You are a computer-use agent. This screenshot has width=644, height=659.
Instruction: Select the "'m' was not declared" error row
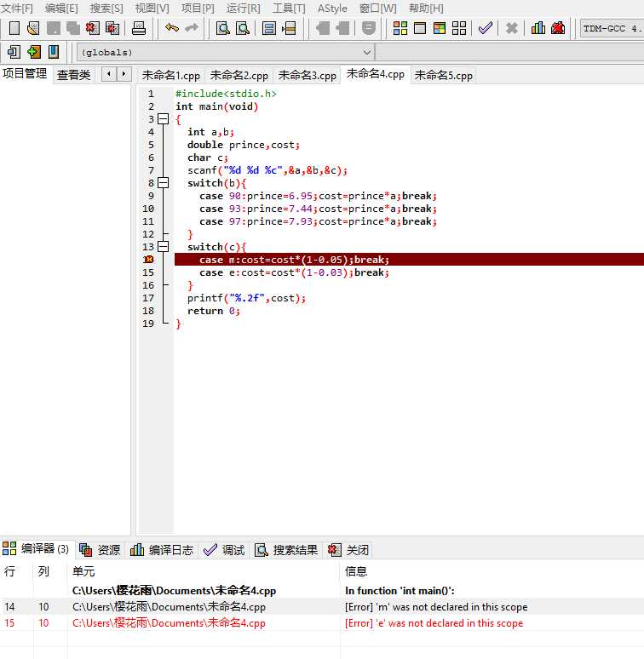(322, 607)
